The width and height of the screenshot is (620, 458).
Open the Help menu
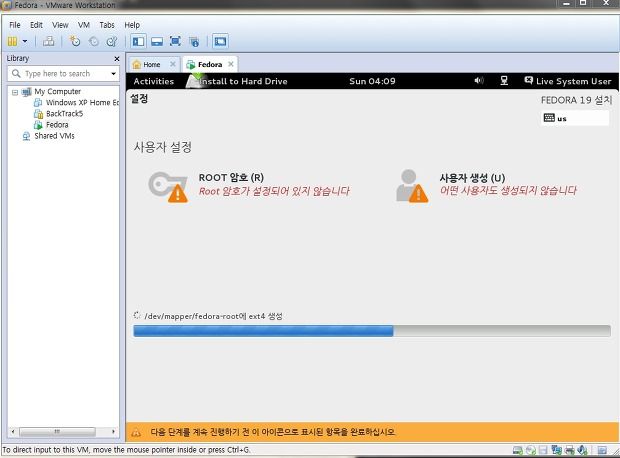tap(132, 25)
